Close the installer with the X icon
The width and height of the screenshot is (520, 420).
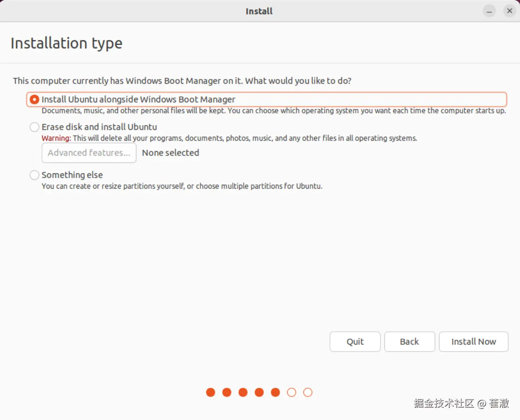(510, 11)
